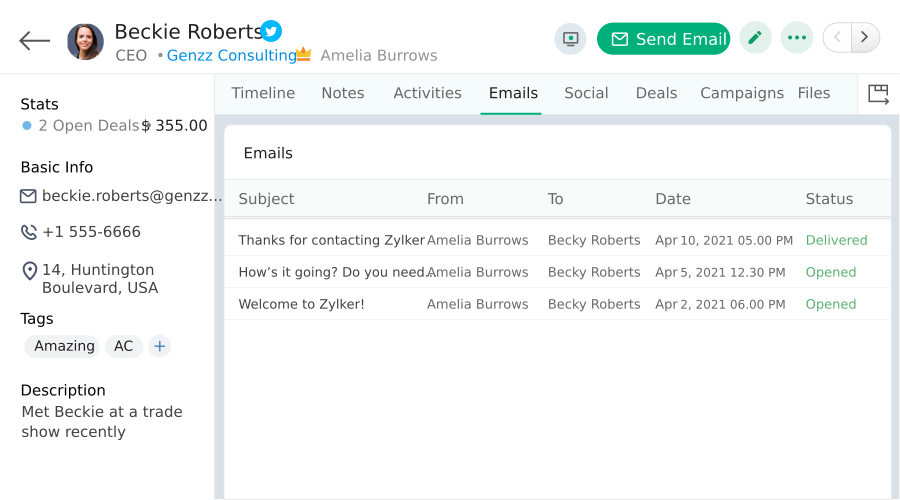This screenshot has width=900, height=500.
Task: Select the AC tag
Action: [x=123, y=346]
